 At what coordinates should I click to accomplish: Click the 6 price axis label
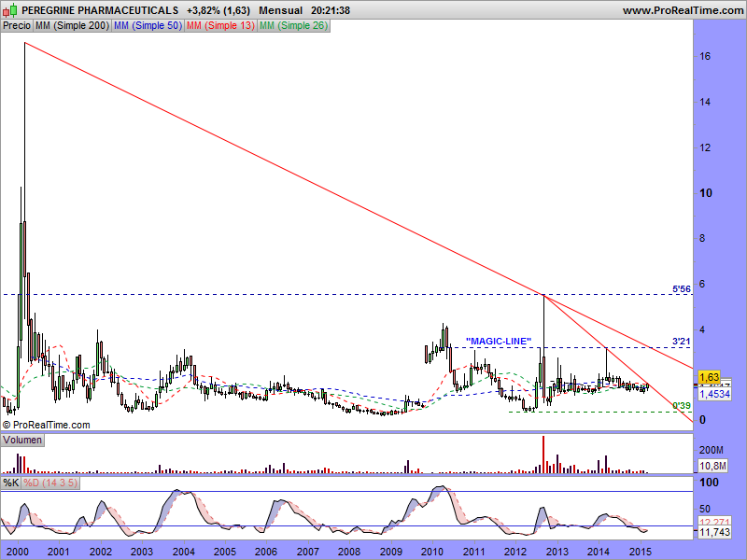point(702,285)
